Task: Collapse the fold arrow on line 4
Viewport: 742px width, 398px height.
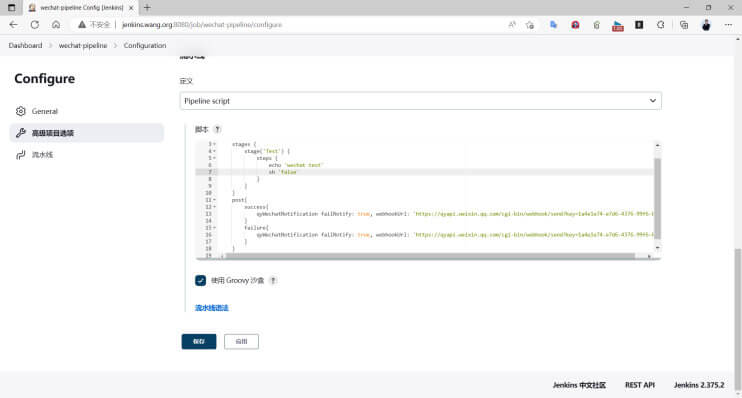Action: 214,151
